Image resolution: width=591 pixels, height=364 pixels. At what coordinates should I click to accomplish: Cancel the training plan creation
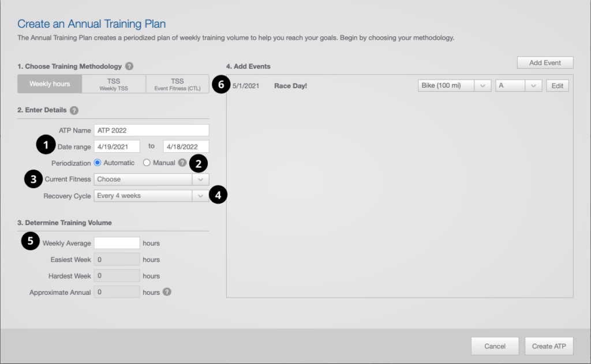pos(495,346)
